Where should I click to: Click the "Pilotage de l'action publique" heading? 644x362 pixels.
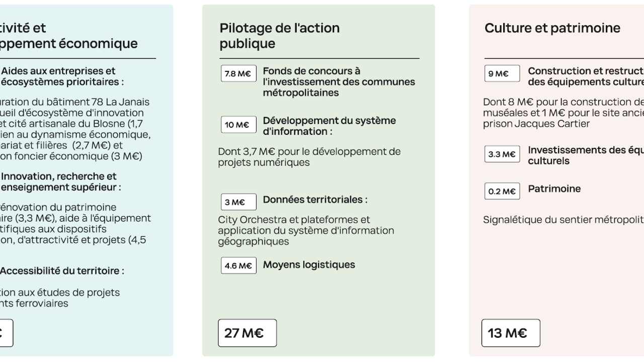point(279,36)
